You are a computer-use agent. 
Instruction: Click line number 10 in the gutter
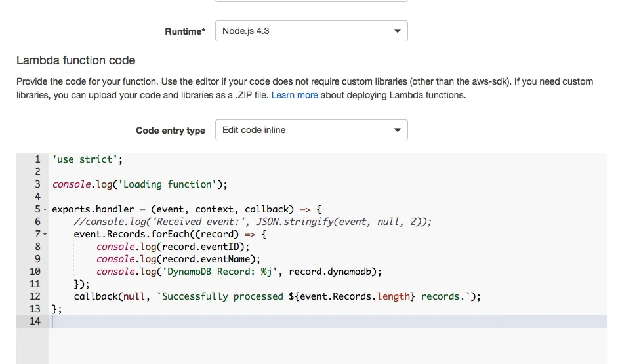click(x=35, y=272)
